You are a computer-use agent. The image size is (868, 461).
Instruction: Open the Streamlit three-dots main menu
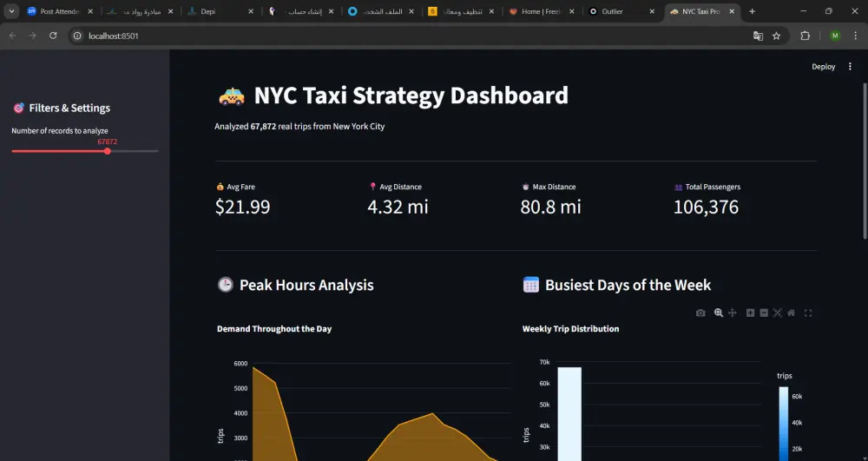[x=851, y=66]
